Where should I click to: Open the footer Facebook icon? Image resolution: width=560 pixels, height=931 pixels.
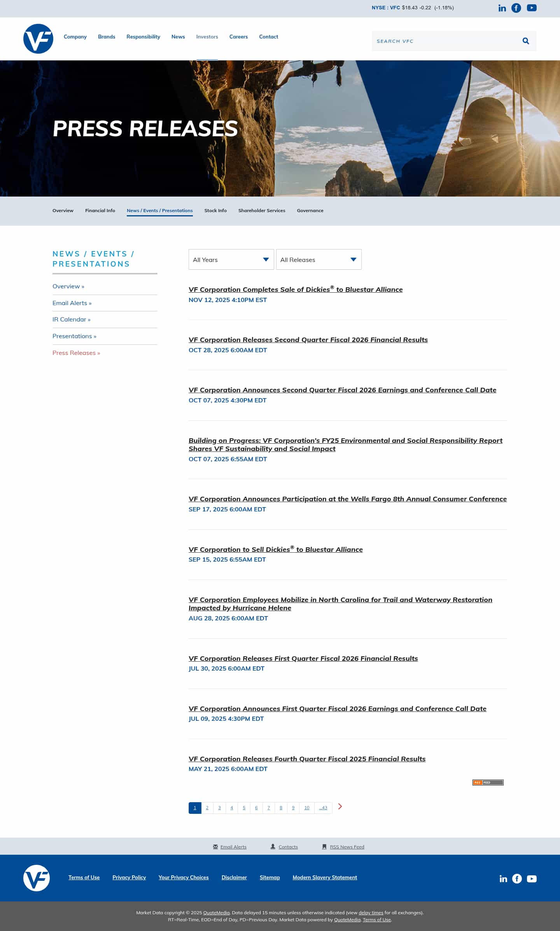point(517,878)
